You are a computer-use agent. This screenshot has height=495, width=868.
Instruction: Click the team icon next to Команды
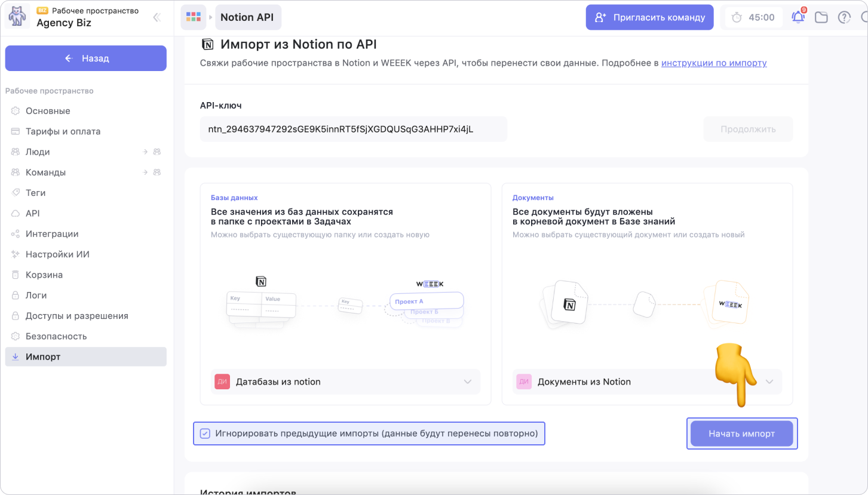(x=157, y=173)
